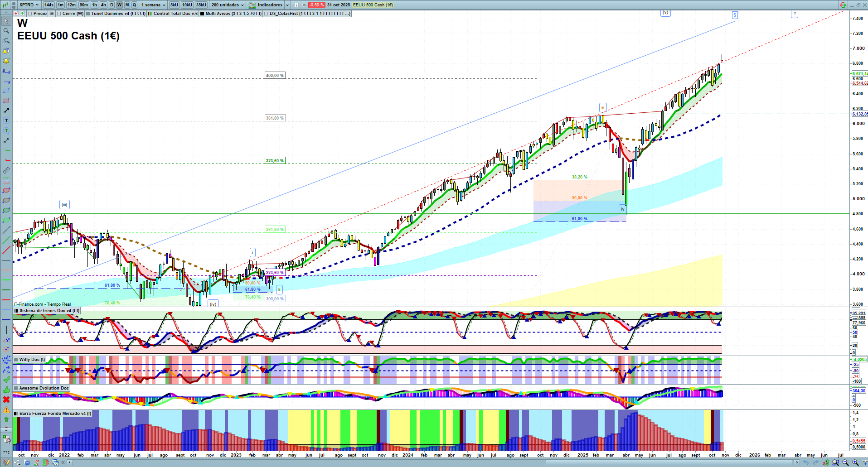Click the list icon next to Precio

pyautogui.click(x=52, y=14)
